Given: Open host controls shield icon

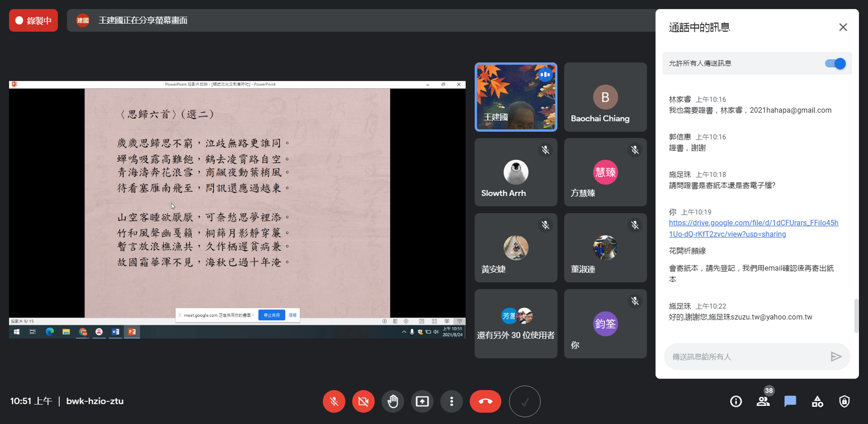Looking at the screenshot, I should tap(844, 401).
